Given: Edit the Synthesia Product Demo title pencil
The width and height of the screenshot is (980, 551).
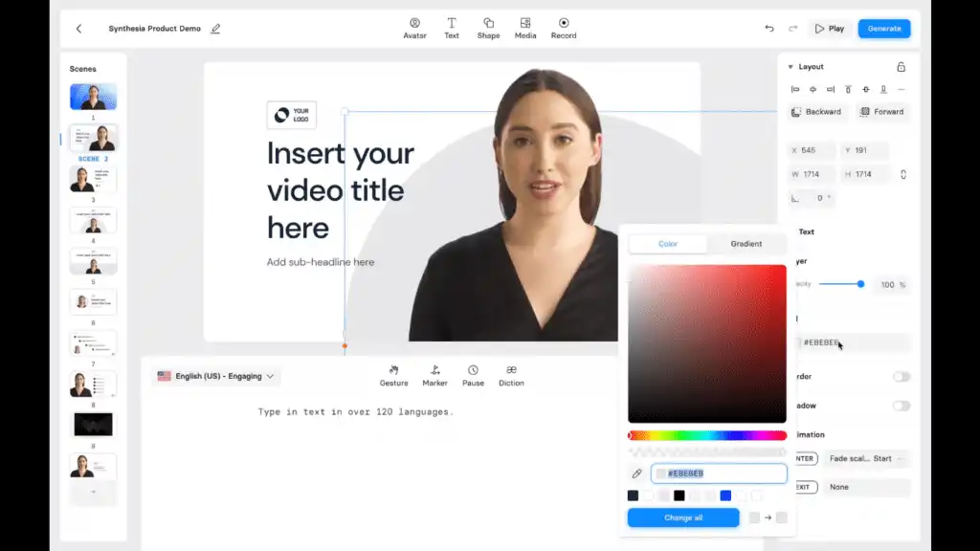Looking at the screenshot, I should click(x=215, y=29).
